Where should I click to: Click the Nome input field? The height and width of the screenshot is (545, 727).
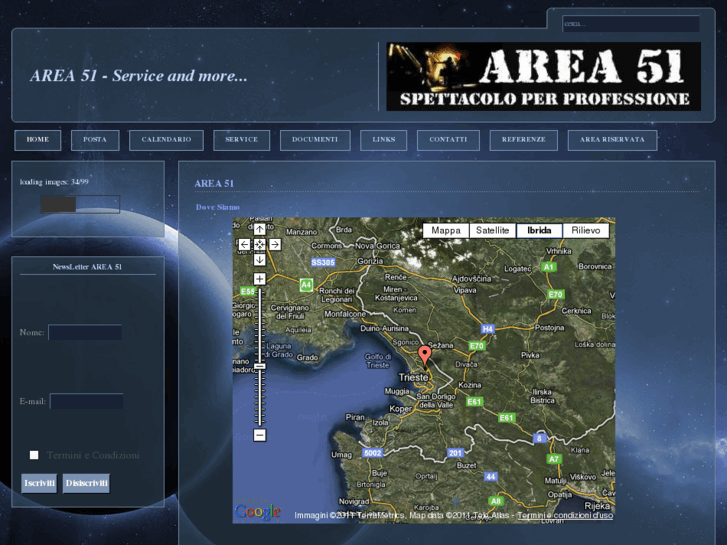point(85,332)
